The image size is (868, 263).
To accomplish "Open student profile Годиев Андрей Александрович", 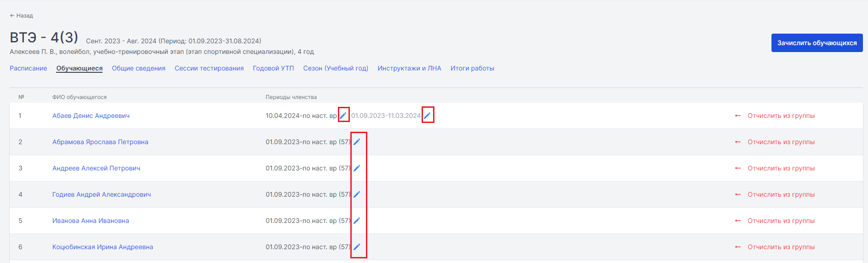I will [x=102, y=194].
